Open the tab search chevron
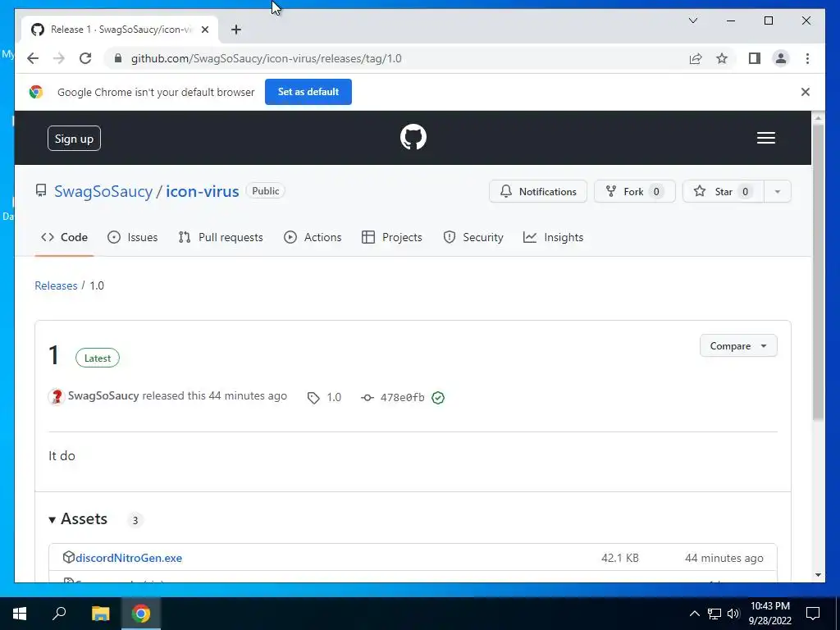The image size is (840, 630). coord(693,21)
